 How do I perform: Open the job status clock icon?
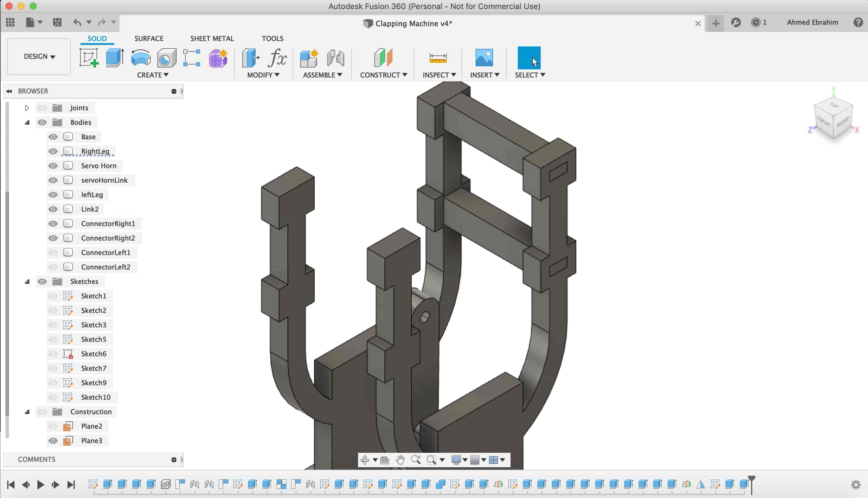(x=756, y=23)
